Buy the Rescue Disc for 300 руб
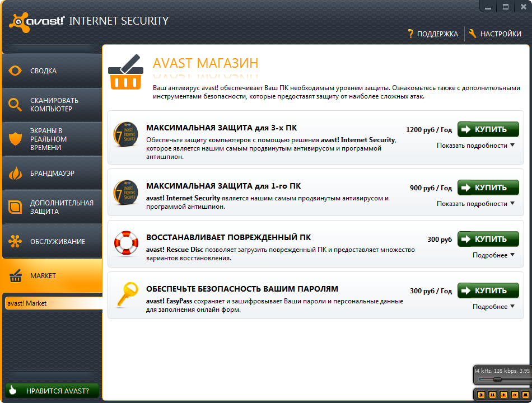 click(488, 239)
